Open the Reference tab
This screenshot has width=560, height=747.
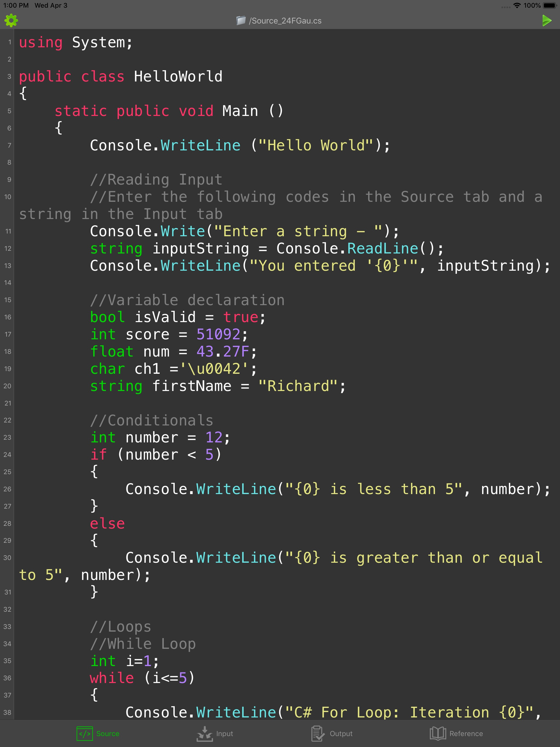466,734
